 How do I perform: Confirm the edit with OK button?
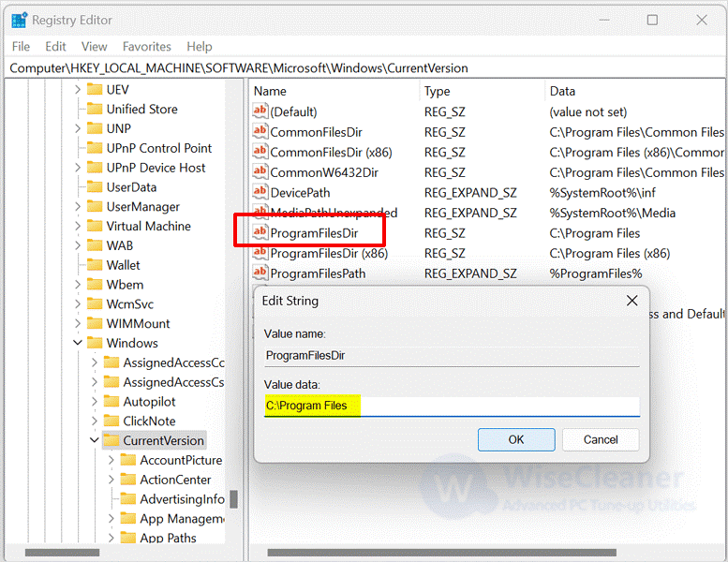coord(516,439)
